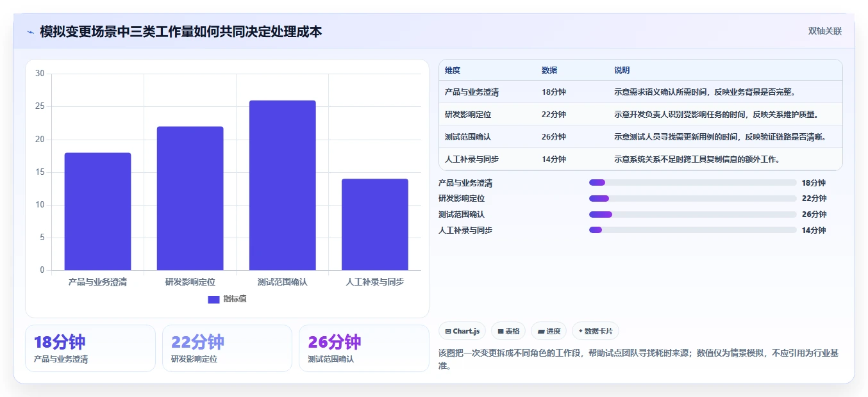Select 研发影响定位 table row cell
The height and width of the screenshot is (397, 868).
468,115
